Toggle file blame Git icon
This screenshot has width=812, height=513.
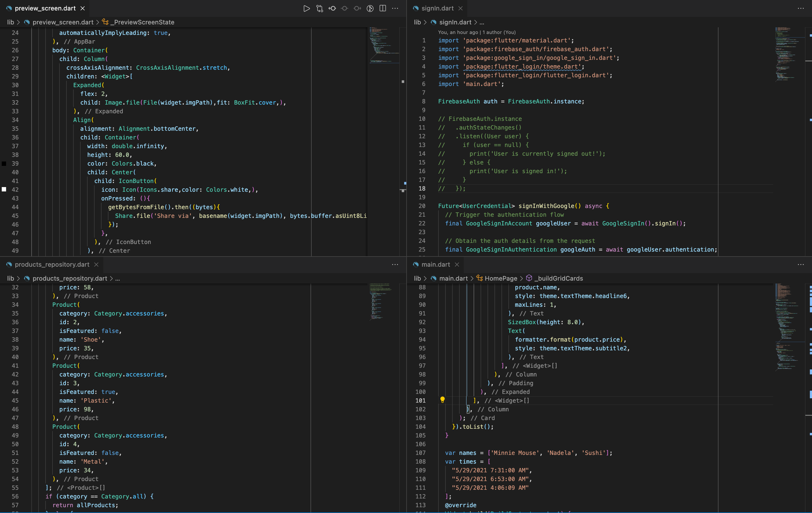coord(370,8)
